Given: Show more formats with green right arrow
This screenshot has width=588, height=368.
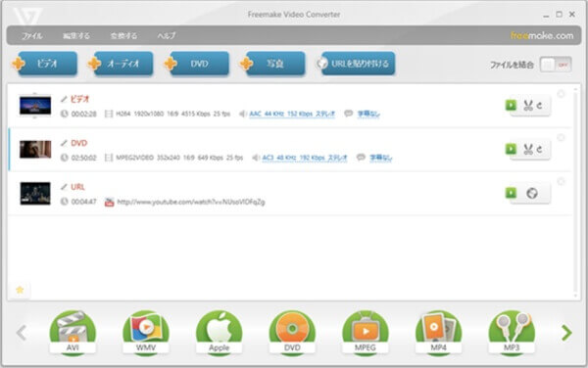Looking at the screenshot, I should click(x=566, y=333).
